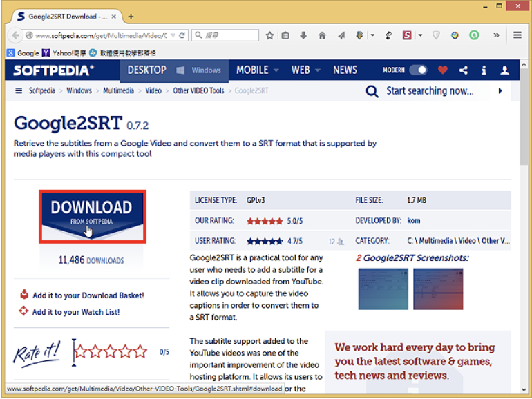This screenshot has height=399, width=532.
Task: Open dropdown arrow beside the red S icon
Action: 420,35
